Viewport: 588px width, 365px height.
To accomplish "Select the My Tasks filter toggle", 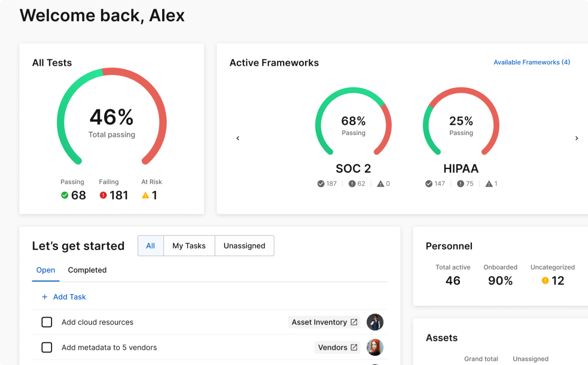I will 189,246.
